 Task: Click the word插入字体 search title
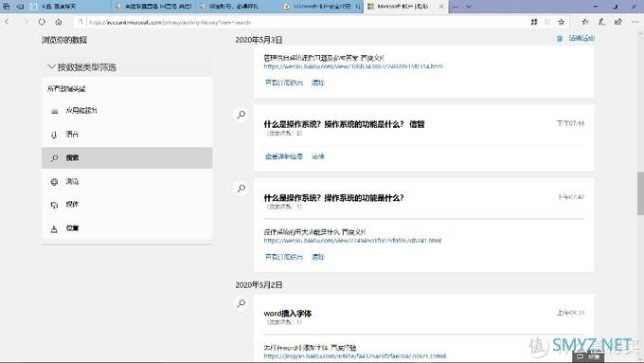click(288, 314)
